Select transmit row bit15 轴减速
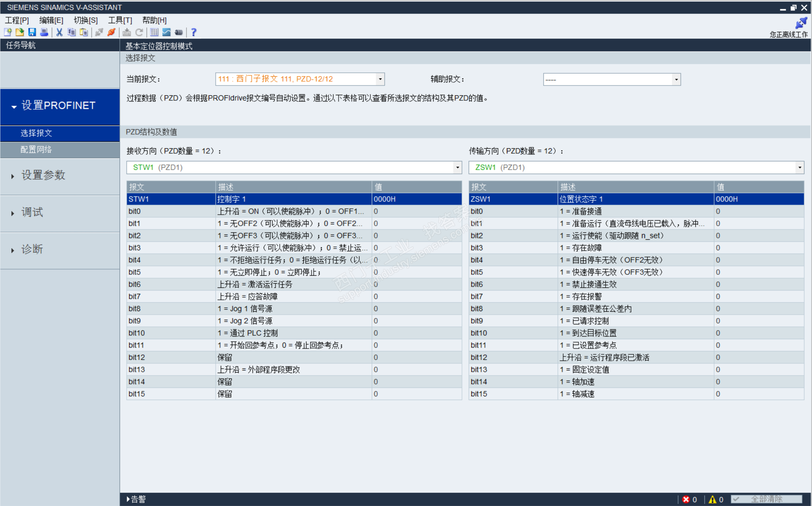The image size is (812, 506). pyautogui.click(x=636, y=394)
